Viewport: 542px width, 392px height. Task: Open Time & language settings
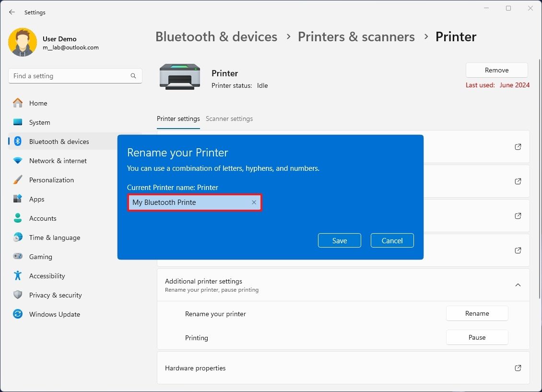54,238
